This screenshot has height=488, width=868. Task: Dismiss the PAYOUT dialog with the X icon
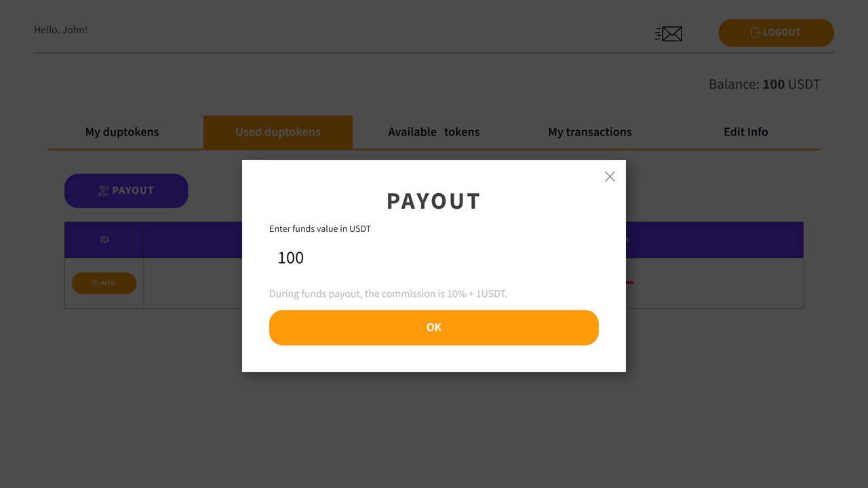610,176
